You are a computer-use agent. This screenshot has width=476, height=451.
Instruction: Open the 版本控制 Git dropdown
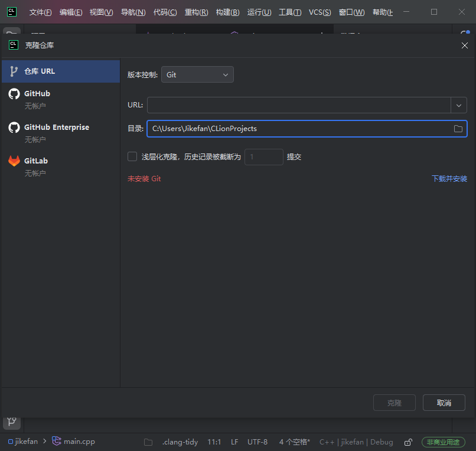(x=197, y=74)
